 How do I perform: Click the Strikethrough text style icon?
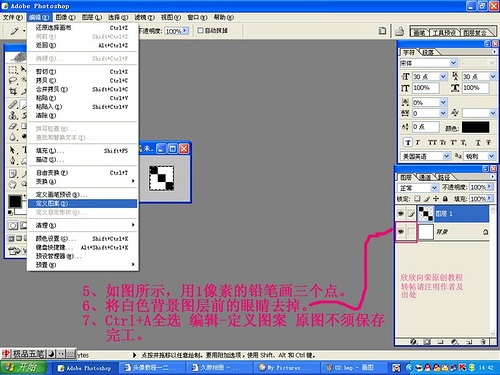tap(488, 143)
